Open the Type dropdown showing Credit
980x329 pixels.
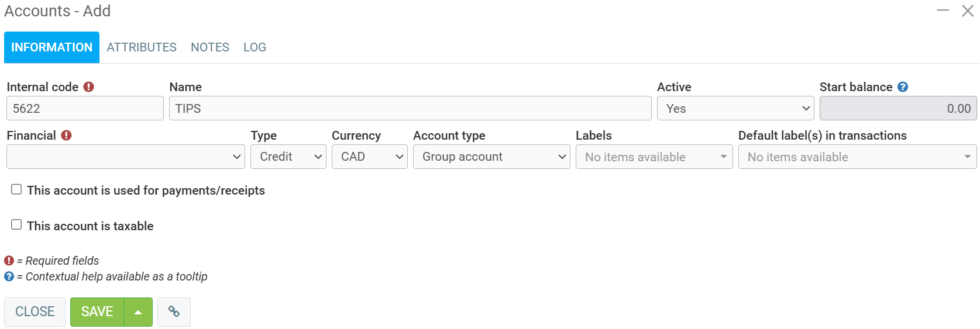click(288, 157)
